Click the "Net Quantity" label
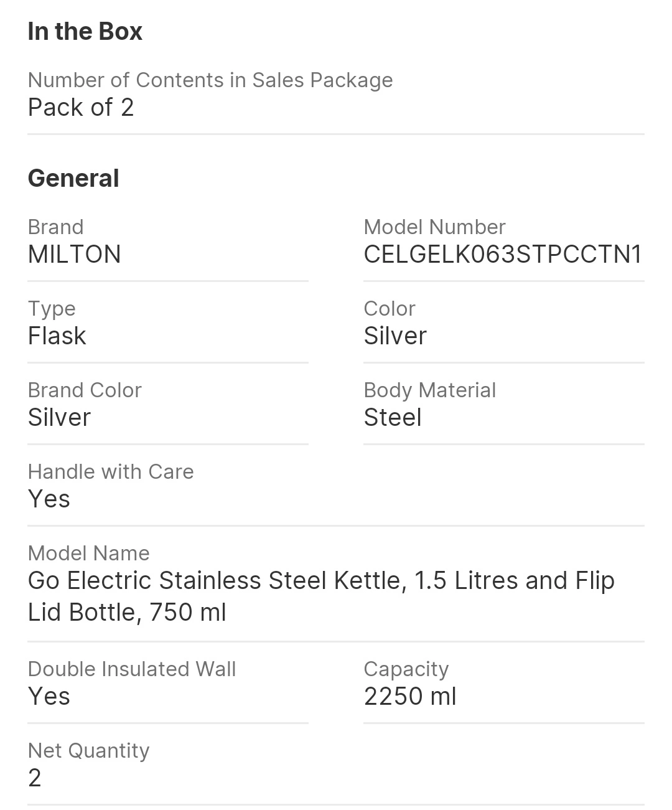Image resolution: width=672 pixels, height=810 pixels. [89, 751]
